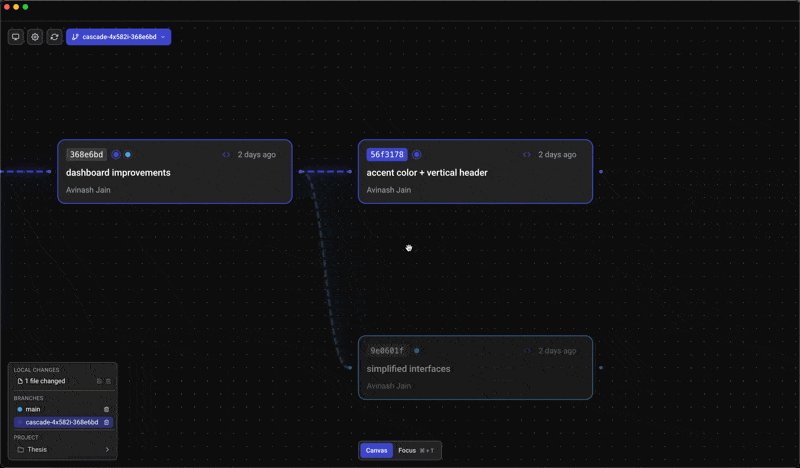Click the left connector handle of dashboard improvements card
Viewport: 800px width, 468px height.
[49, 171]
